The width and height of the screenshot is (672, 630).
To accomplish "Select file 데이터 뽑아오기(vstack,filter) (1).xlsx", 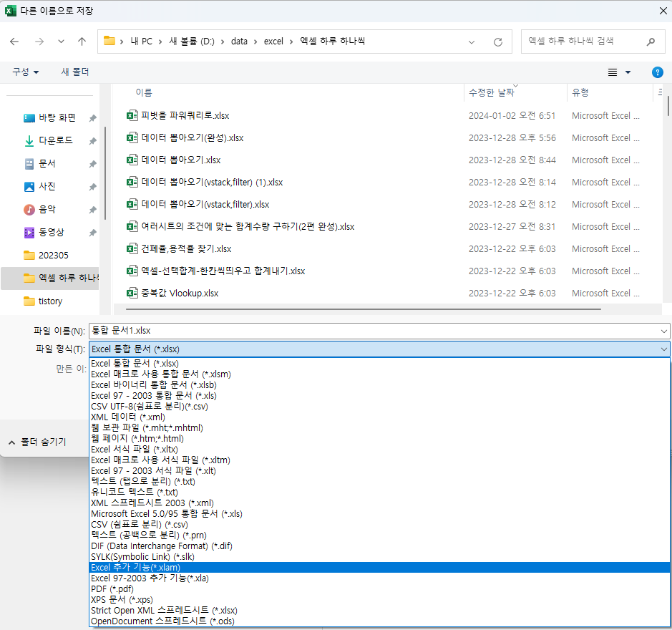I will (212, 183).
